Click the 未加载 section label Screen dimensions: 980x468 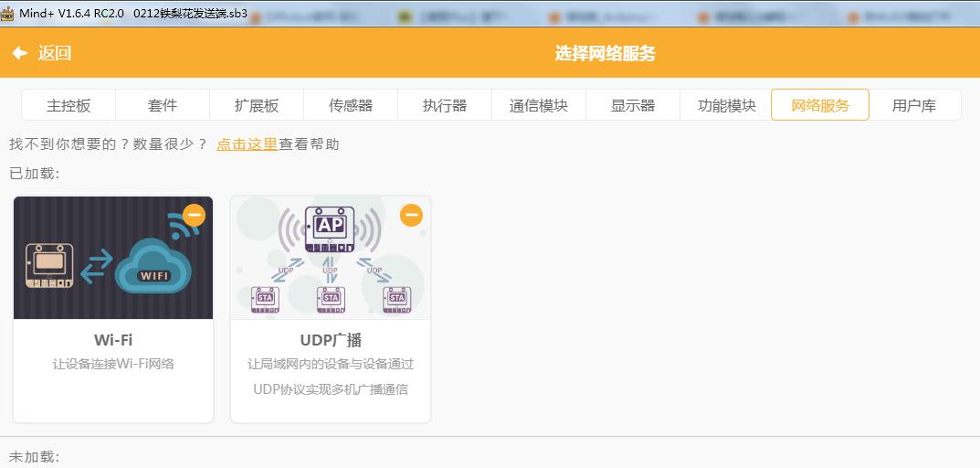[35, 457]
